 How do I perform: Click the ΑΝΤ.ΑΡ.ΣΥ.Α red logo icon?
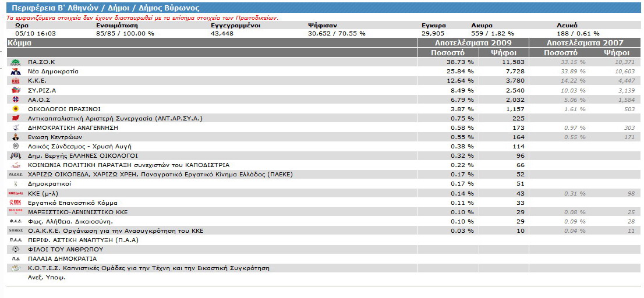click(16, 118)
